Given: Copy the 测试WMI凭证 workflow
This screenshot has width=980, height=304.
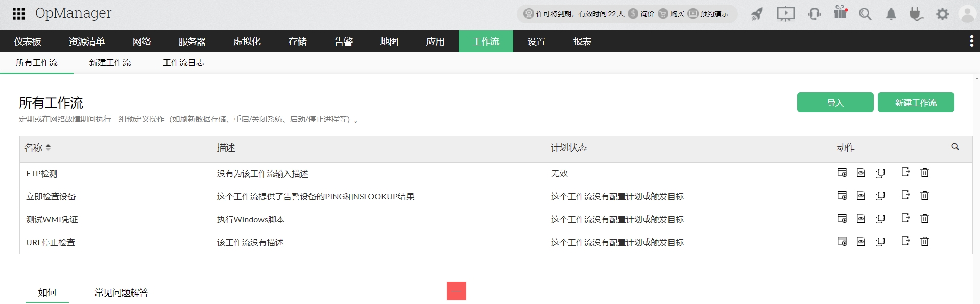Looking at the screenshot, I should [880, 219].
